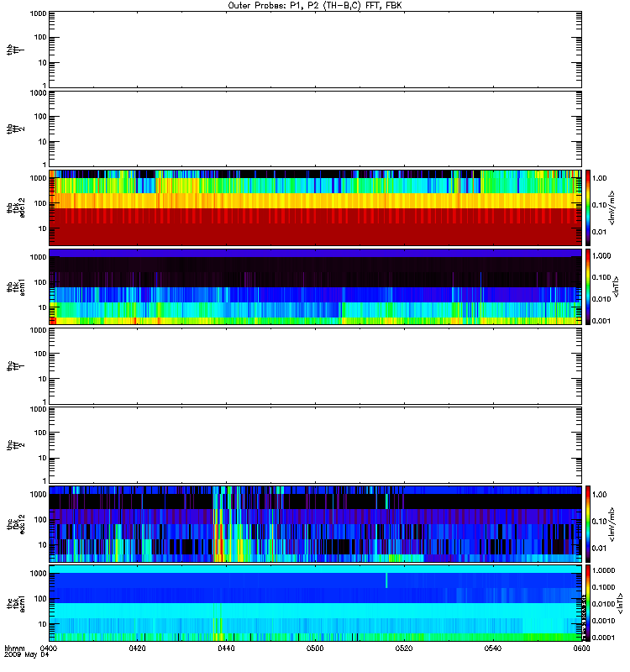Click the 100 tick label of thb fff 2
The height and width of the screenshot is (672, 630).
click(39, 116)
